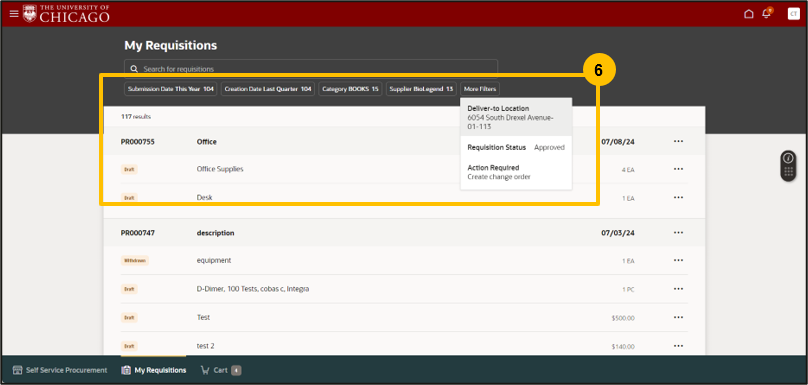Choose Requisition Status Approved filter option

pos(516,147)
